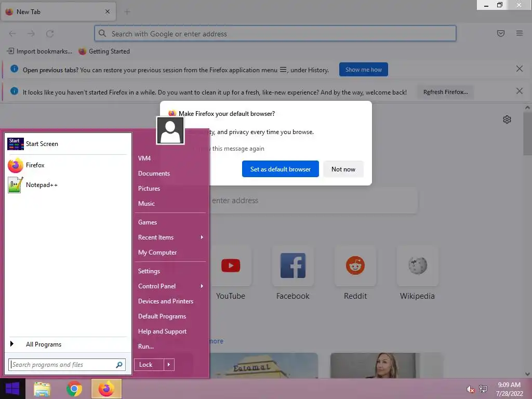Open Settings from the Start menu
The width and height of the screenshot is (532, 399).
(x=149, y=271)
